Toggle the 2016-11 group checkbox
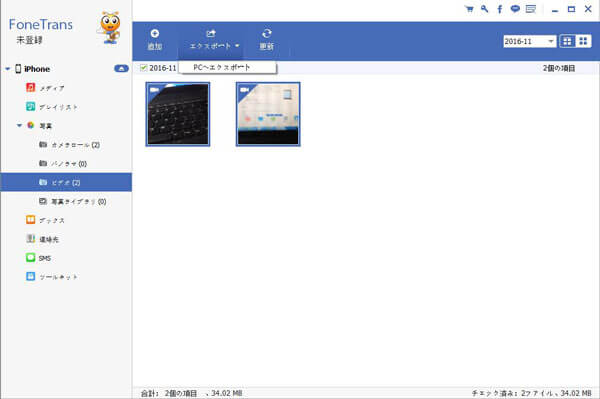The width and height of the screenshot is (600, 399). coord(143,68)
